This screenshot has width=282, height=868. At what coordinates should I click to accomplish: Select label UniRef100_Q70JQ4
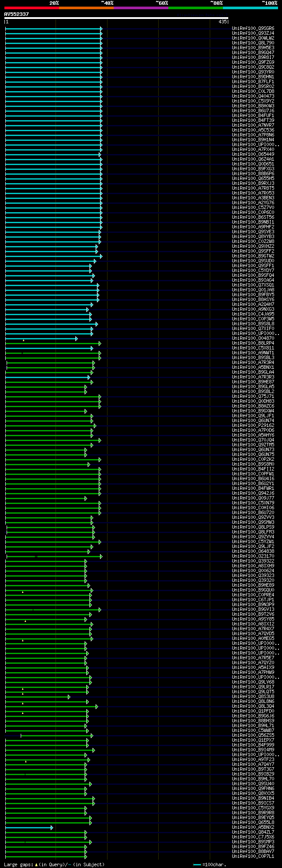click(x=253, y=440)
